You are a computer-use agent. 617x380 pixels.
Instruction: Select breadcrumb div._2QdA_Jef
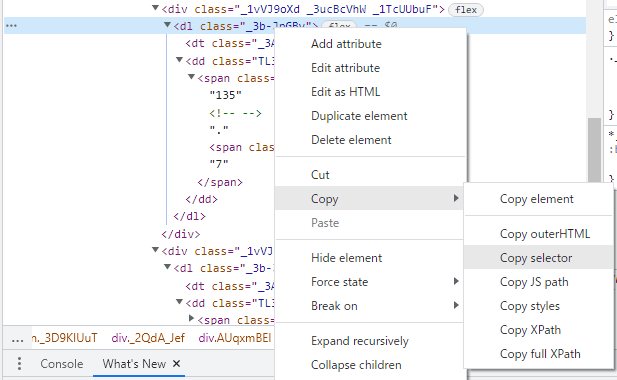coord(148,338)
